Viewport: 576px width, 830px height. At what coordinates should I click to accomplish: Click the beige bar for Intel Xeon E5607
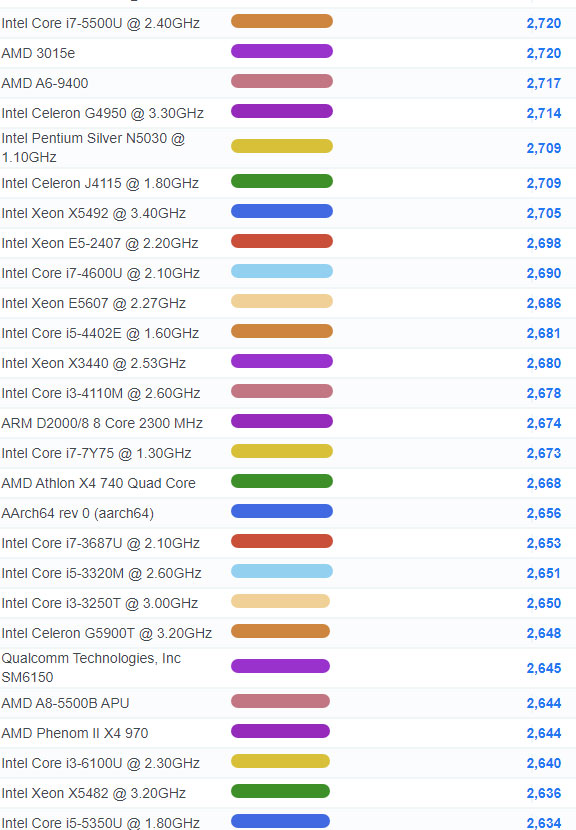(282, 301)
